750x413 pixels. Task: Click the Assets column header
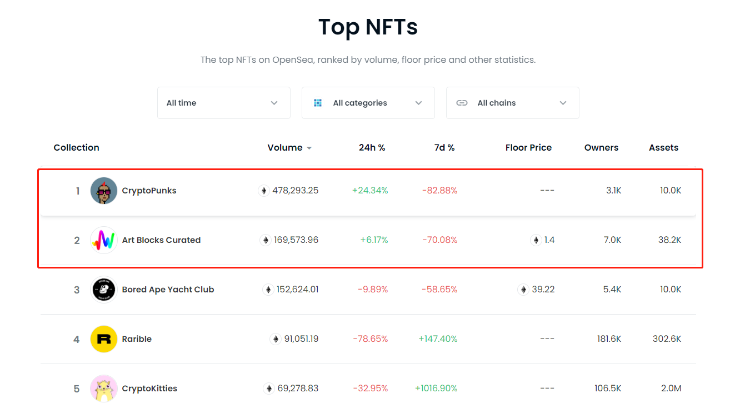click(x=663, y=148)
